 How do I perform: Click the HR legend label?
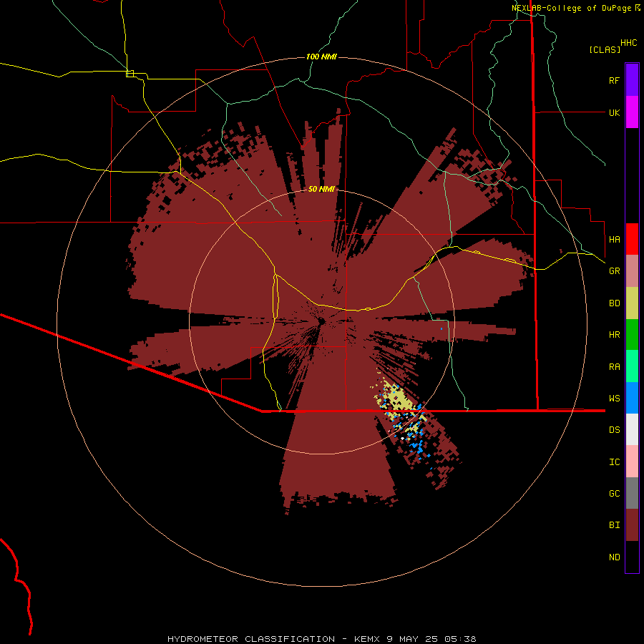click(x=614, y=334)
